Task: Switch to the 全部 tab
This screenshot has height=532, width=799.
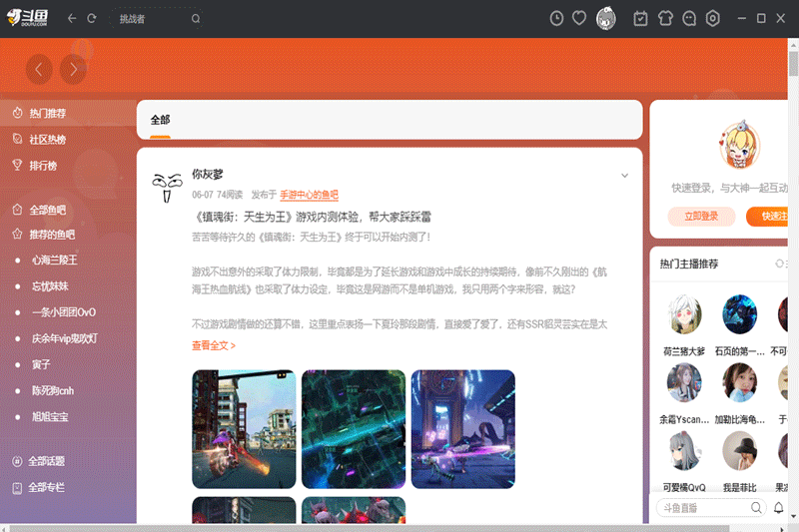Action: 160,120
